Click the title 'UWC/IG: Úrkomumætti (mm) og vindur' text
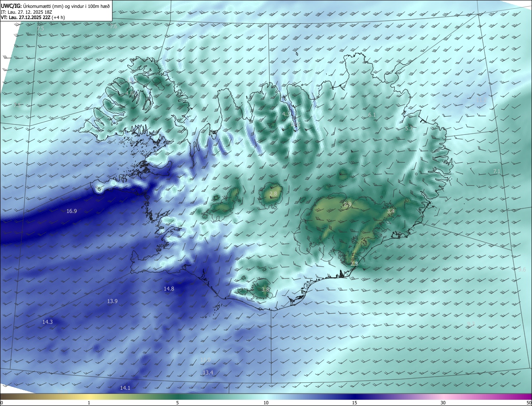Screen dimensions: 532x406 [55, 6]
